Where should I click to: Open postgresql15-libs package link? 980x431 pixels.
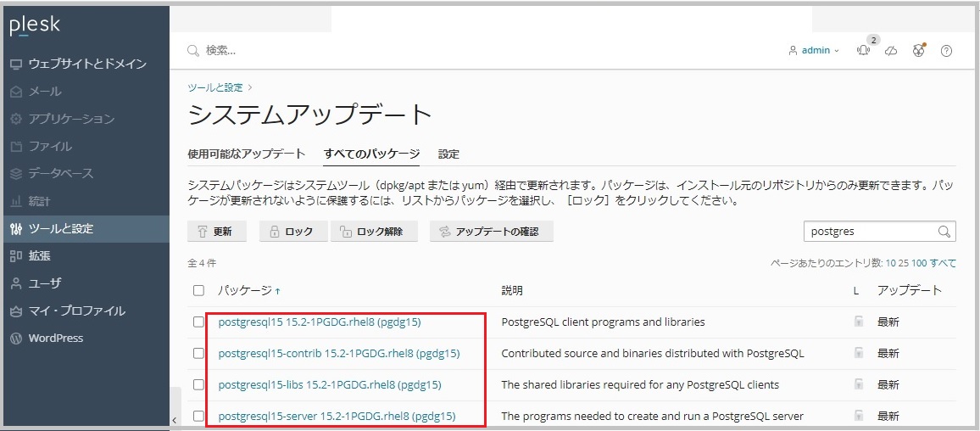click(x=330, y=384)
